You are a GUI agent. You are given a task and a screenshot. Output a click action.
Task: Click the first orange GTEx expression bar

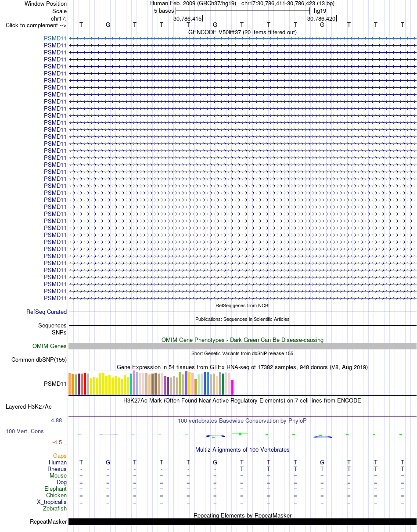click(x=70, y=384)
